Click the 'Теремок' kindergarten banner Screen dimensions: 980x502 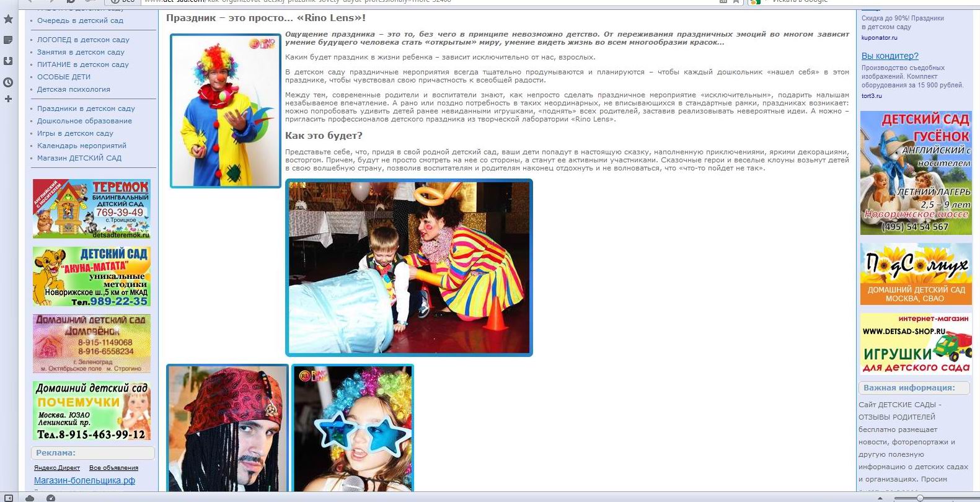click(92, 209)
